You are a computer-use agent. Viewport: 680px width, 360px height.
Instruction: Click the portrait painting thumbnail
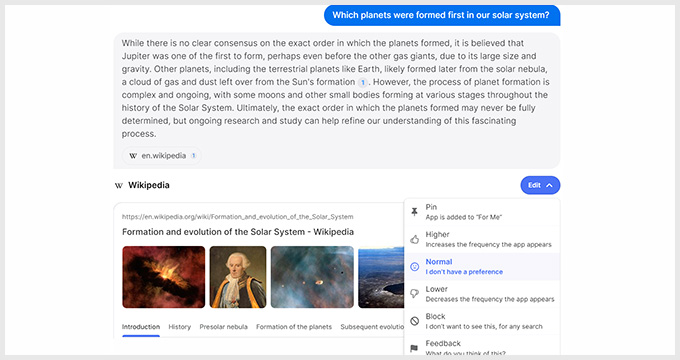click(238, 277)
